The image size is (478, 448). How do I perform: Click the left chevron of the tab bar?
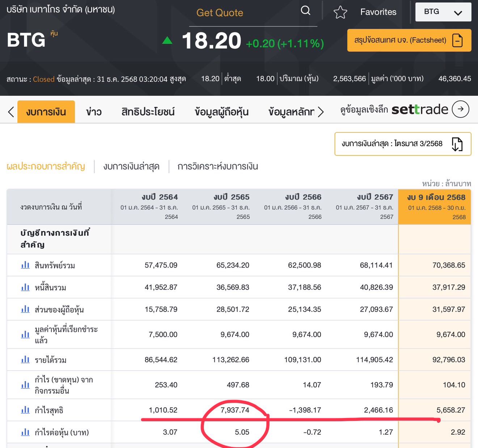point(11,112)
